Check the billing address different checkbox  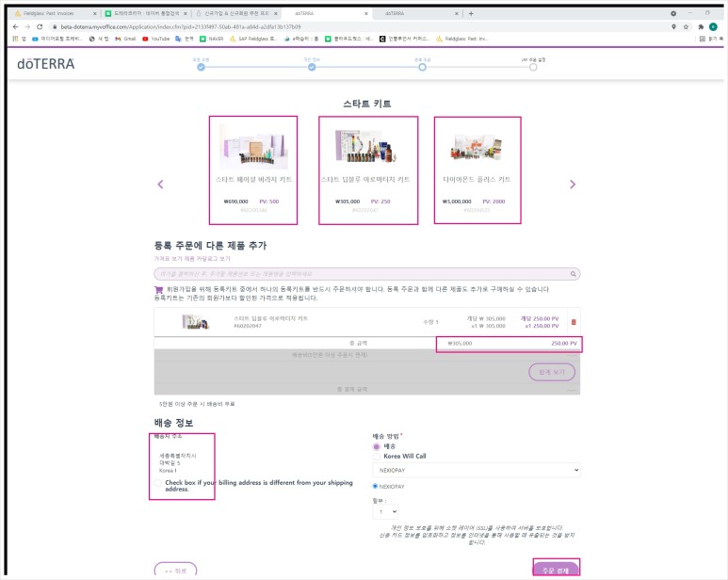click(158, 483)
